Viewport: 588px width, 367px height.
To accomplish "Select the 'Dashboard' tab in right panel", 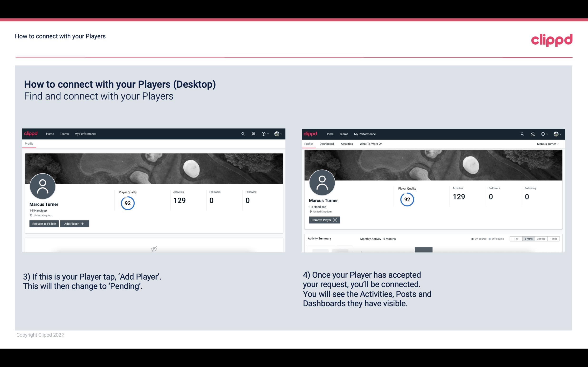I will pyautogui.click(x=326, y=144).
